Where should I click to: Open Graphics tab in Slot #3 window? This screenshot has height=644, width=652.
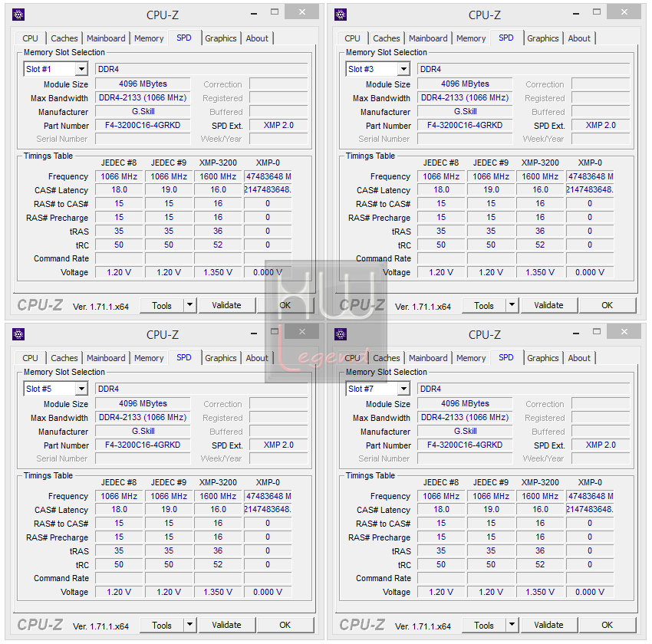[542, 38]
